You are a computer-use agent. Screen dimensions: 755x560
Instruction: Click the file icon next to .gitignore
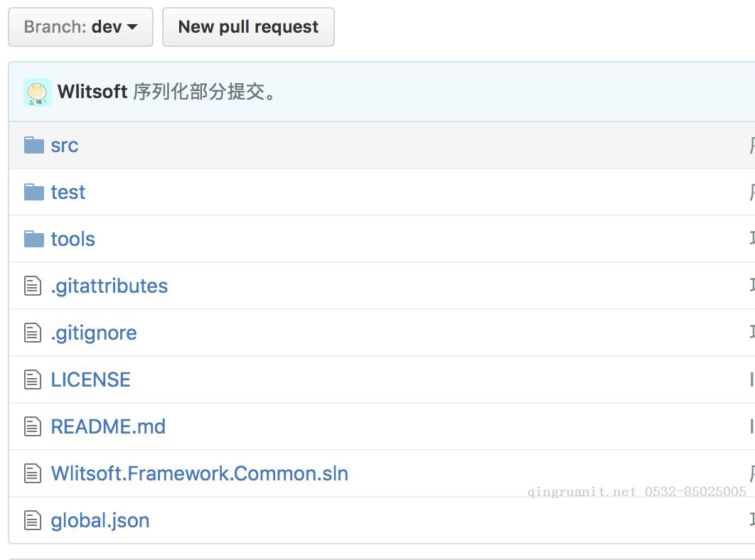tap(33, 333)
